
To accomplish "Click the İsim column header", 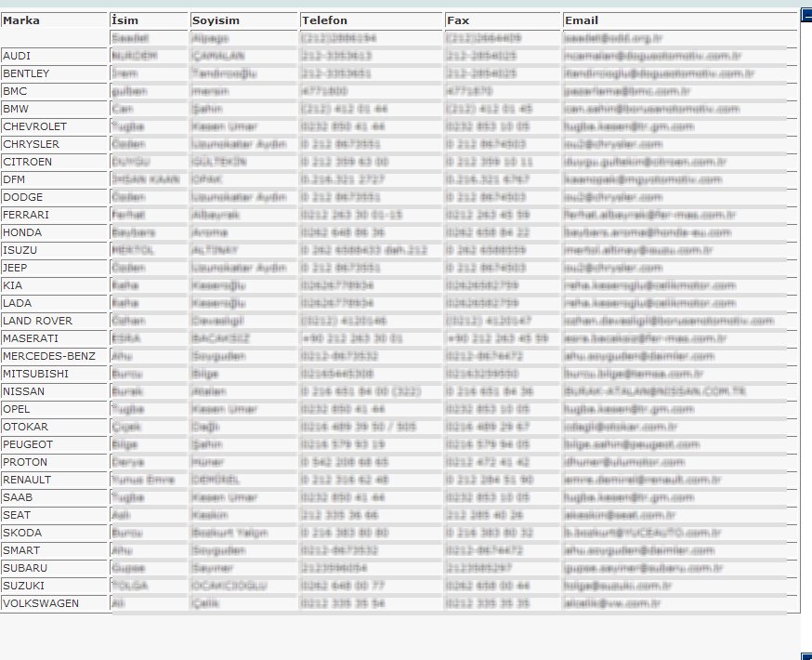I will 150,20.
